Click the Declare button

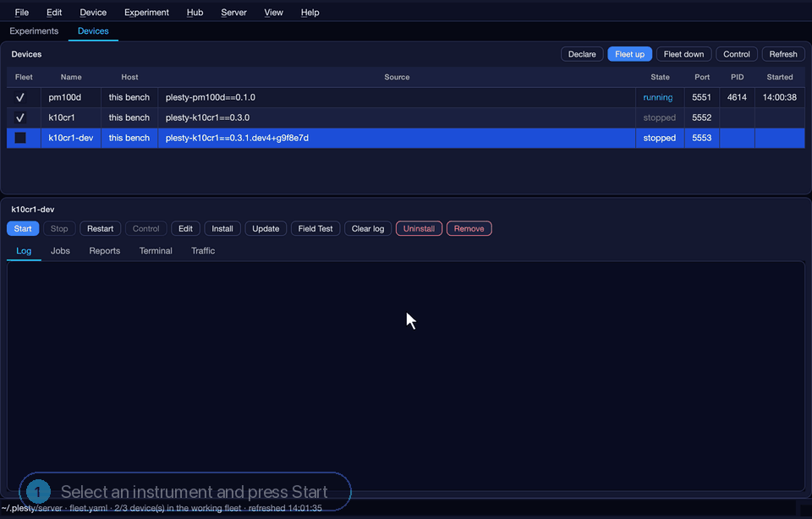(582, 54)
